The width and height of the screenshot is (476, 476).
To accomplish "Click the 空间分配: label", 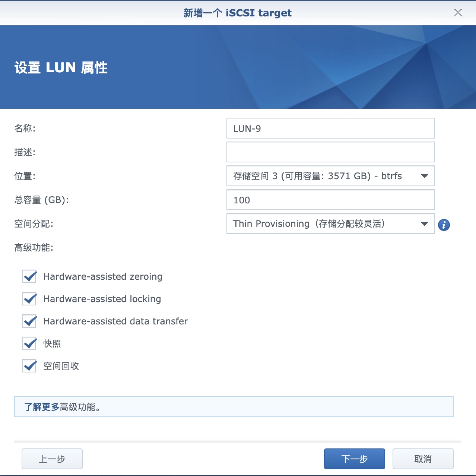I will tap(34, 224).
